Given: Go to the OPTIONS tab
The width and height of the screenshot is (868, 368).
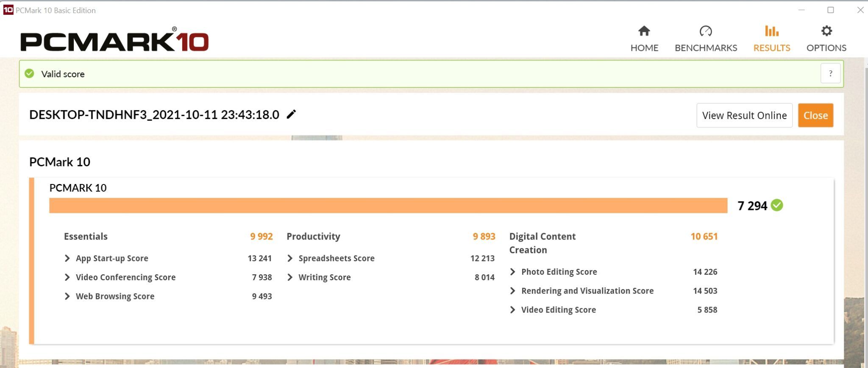Looking at the screenshot, I should (826, 39).
